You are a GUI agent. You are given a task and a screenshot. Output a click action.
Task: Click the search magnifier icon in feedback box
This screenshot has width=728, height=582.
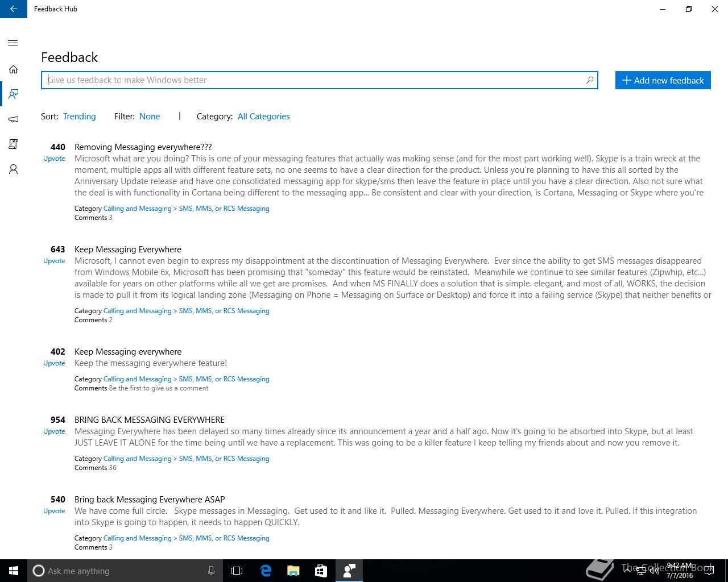[590, 80]
